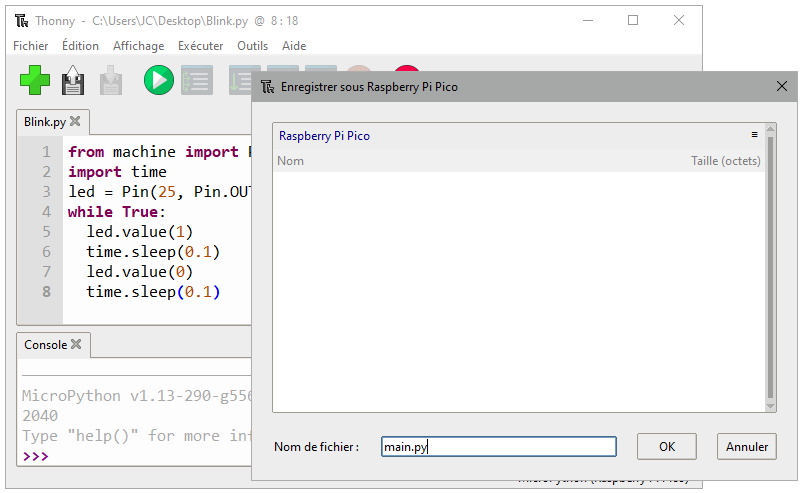Sort file list by the Nom column
Screen dimensions: 803x493
[x=290, y=161]
